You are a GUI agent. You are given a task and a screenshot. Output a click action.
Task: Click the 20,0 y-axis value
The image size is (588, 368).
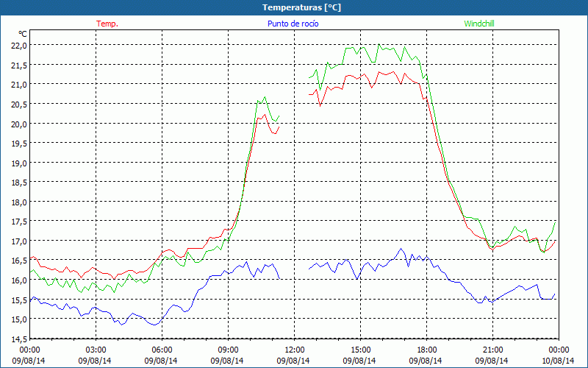pyautogui.click(x=21, y=124)
